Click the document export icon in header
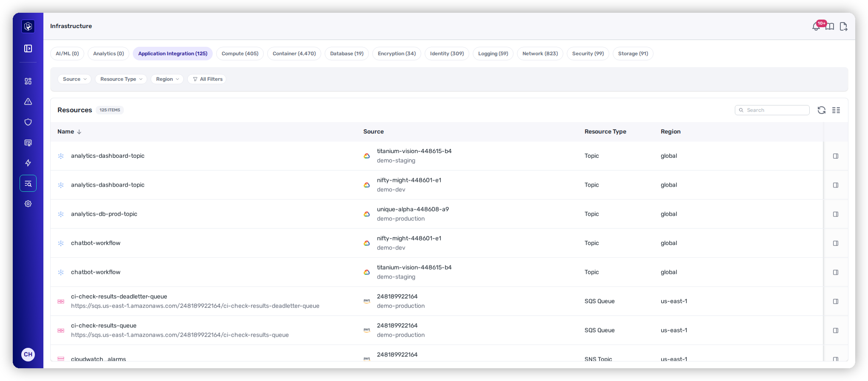 point(843,27)
